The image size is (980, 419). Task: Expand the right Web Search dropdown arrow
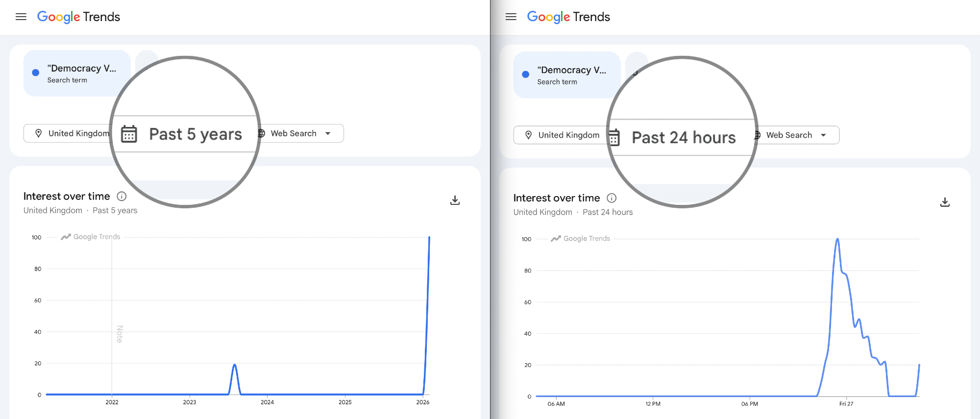pyautogui.click(x=823, y=135)
